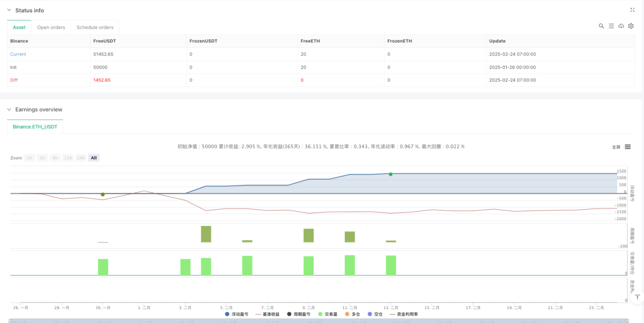Select the All zoom button
Image resolution: width=644 pixels, height=323 pixels.
click(x=94, y=158)
